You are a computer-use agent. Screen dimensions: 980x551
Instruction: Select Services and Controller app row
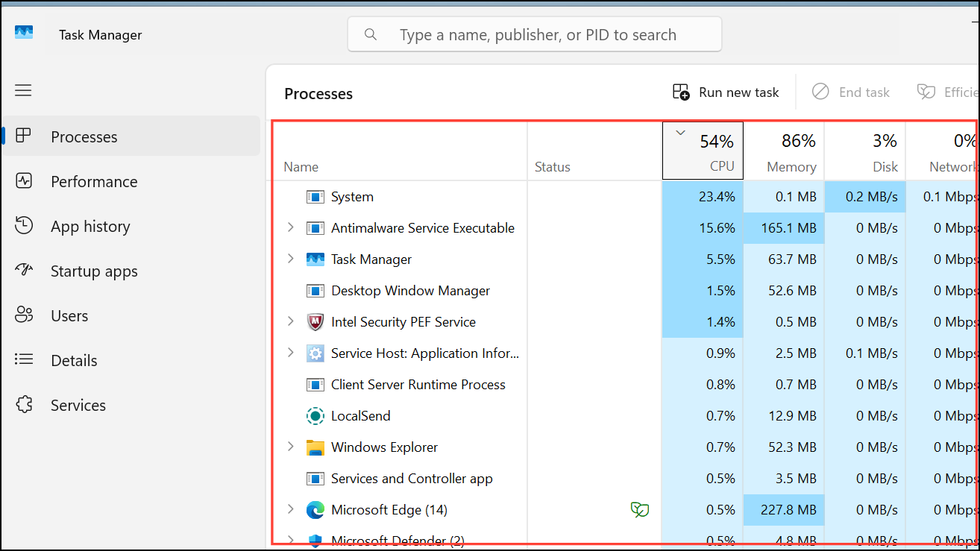click(x=625, y=479)
